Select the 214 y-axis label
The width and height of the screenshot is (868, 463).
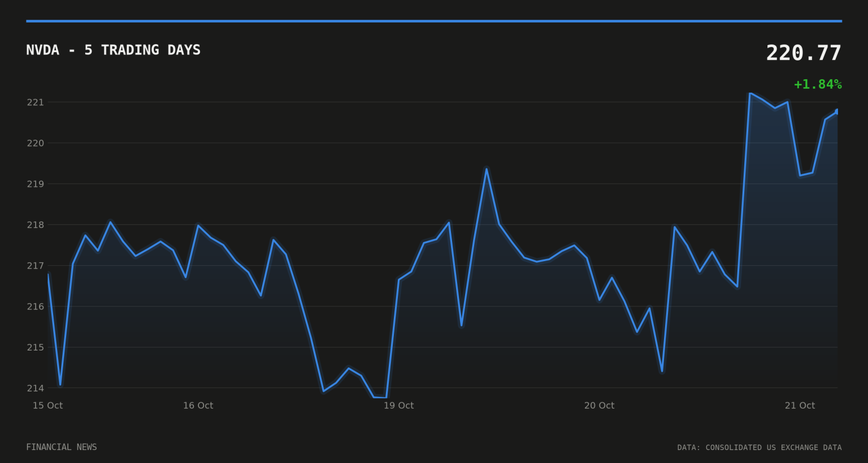point(35,388)
